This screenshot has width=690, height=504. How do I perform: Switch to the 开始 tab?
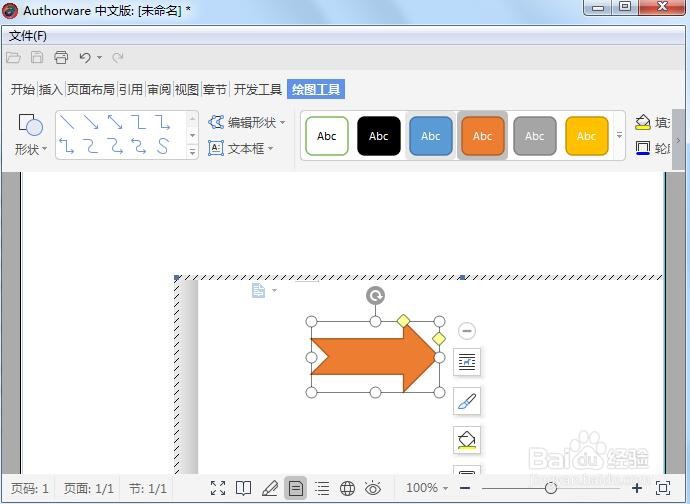pyautogui.click(x=23, y=89)
